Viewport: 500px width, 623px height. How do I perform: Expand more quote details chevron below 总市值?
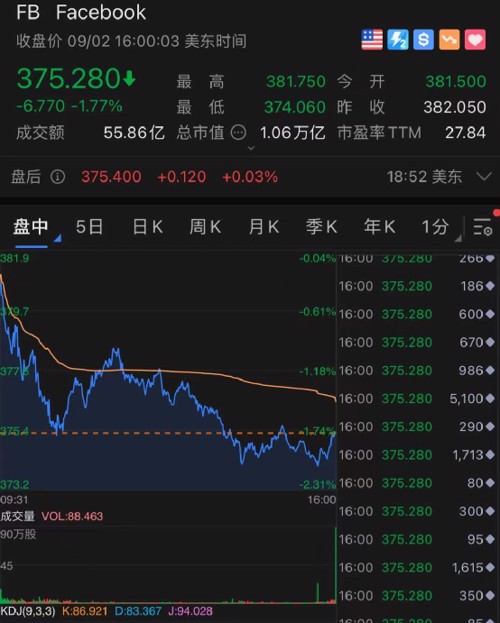coord(251,148)
